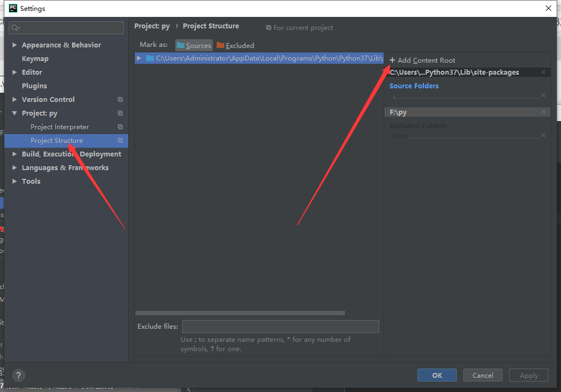
Task: Click the Exclude files input field
Action: (x=280, y=326)
